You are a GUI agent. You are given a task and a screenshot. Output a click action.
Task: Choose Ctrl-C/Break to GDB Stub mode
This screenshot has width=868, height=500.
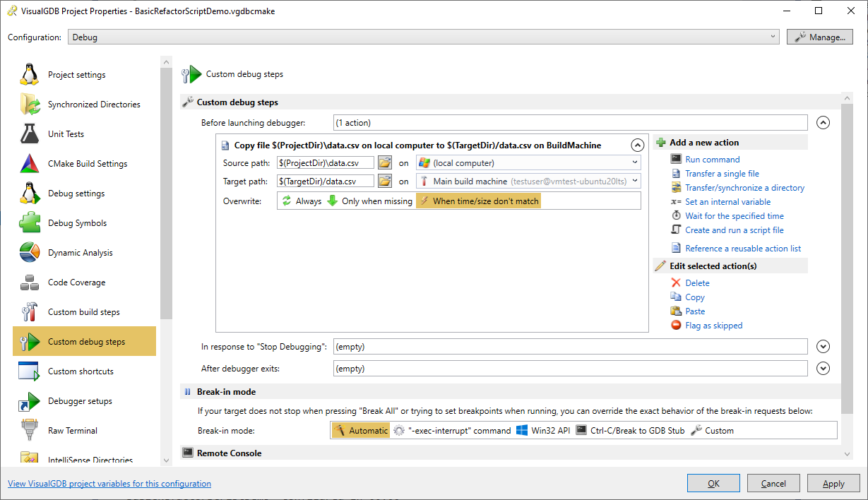tap(631, 430)
